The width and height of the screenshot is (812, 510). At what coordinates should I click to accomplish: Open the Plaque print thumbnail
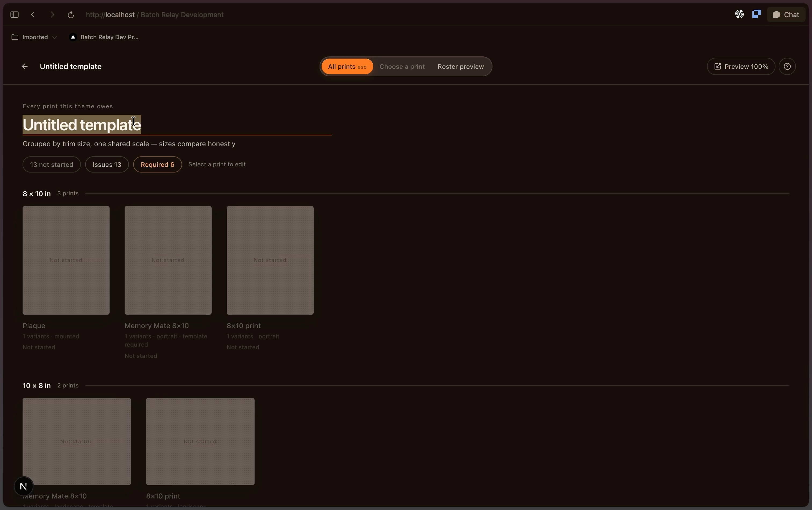coord(66,260)
